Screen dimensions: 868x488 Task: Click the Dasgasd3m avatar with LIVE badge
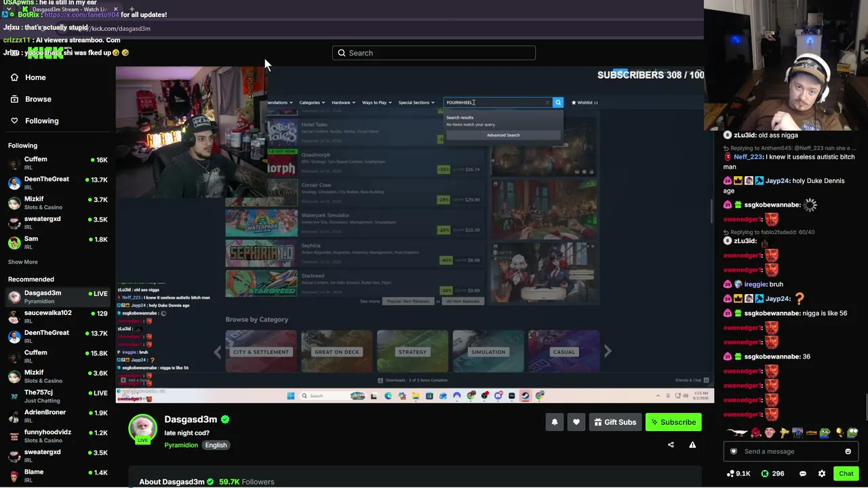[142, 429]
